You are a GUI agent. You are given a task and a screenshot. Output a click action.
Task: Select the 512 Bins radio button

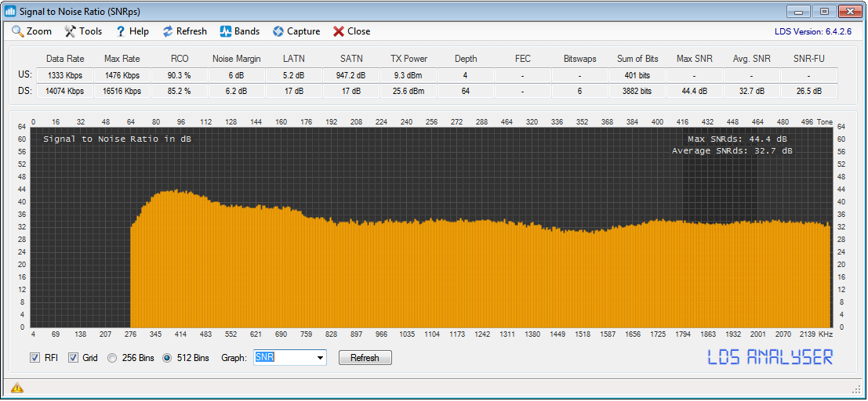(x=167, y=358)
